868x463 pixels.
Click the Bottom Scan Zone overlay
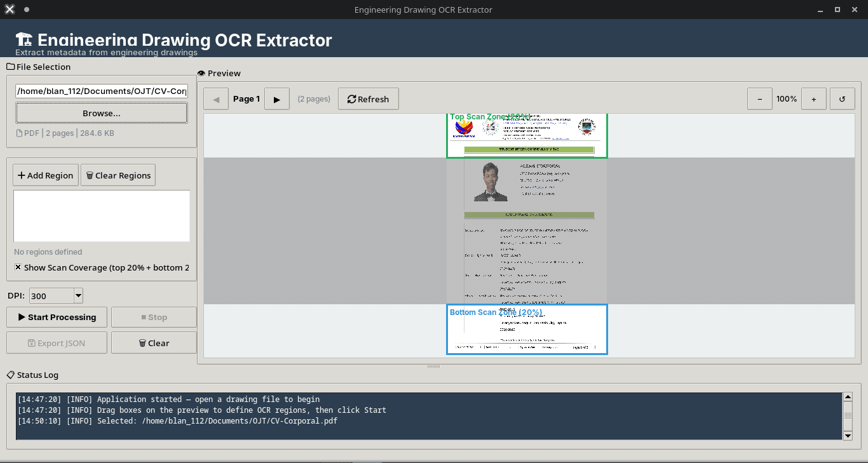click(x=527, y=329)
